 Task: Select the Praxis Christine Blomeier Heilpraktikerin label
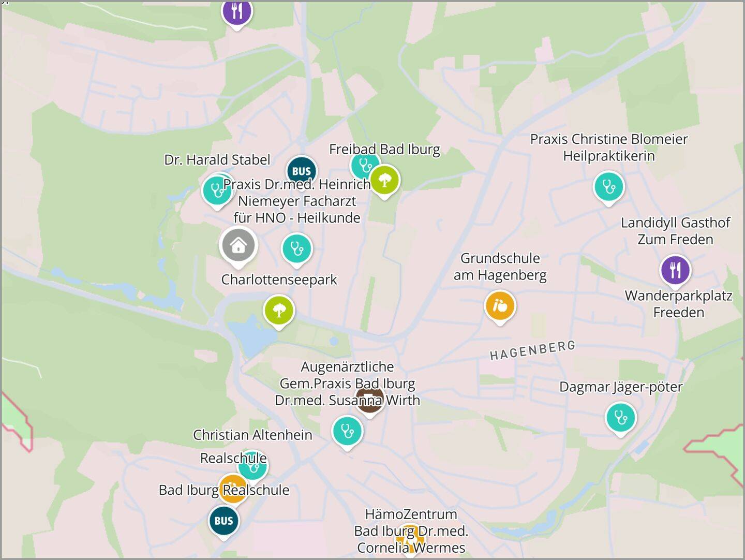[609, 148]
